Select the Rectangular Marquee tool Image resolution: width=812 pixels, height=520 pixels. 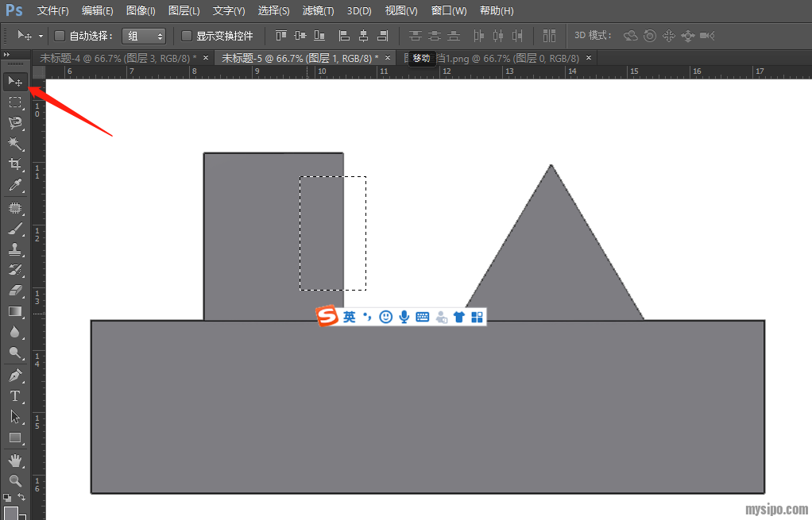click(15, 102)
